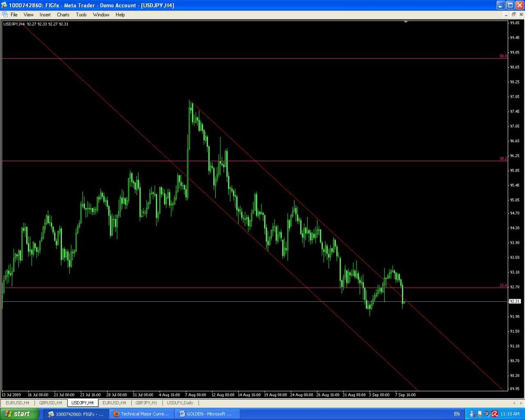The width and height of the screenshot is (525, 420).
Task: Open the Help menu
Action: click(120, 15)
